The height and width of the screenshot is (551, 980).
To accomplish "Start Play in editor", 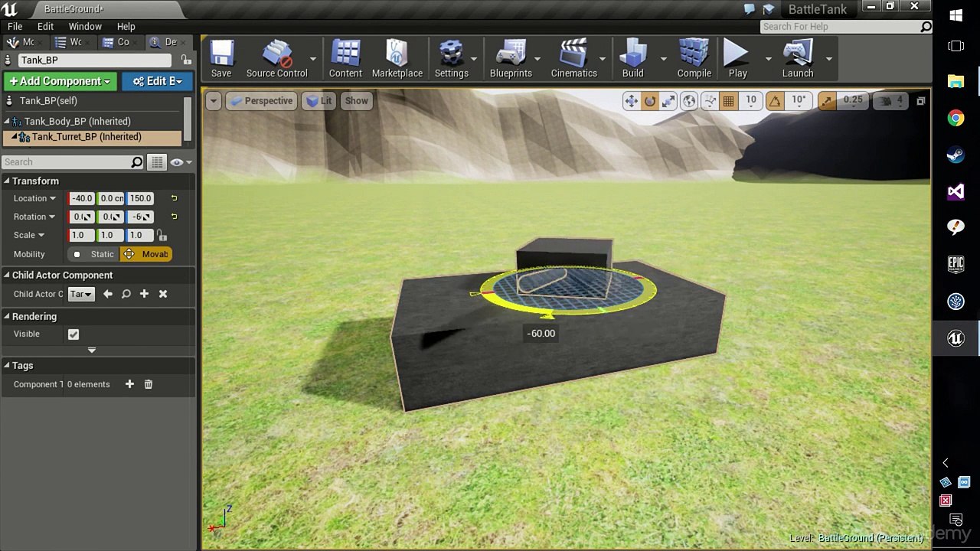I will tap(737, 59).
